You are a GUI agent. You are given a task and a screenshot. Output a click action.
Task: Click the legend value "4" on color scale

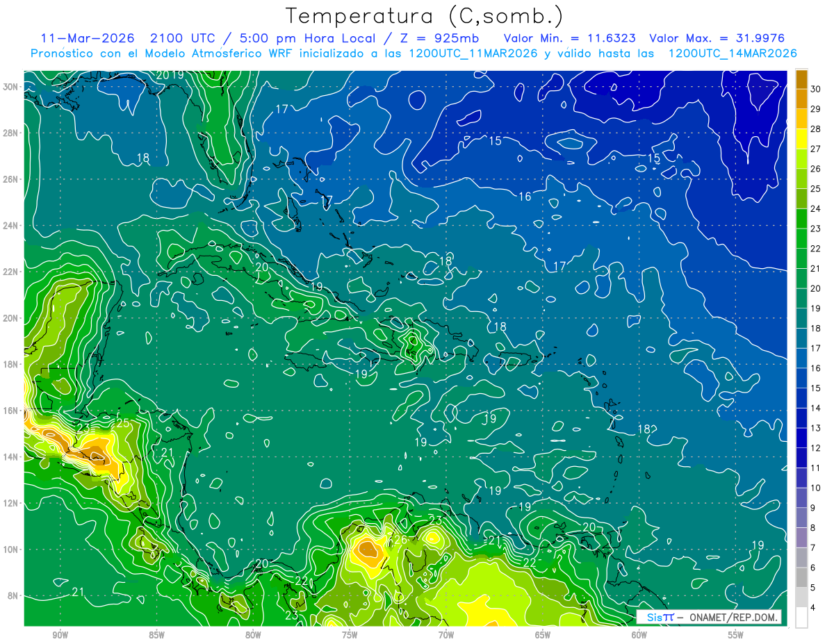[814, 608]
